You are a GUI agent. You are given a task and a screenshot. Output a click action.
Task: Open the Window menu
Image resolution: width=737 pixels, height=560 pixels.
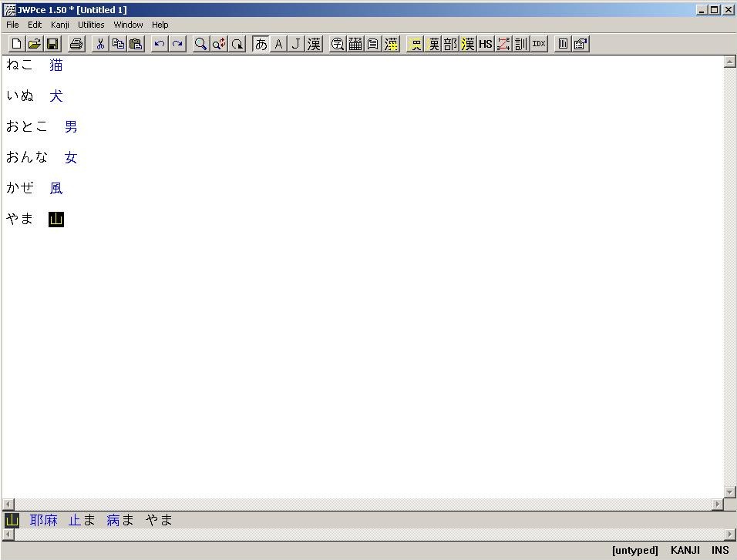click(x=128, y=25)
